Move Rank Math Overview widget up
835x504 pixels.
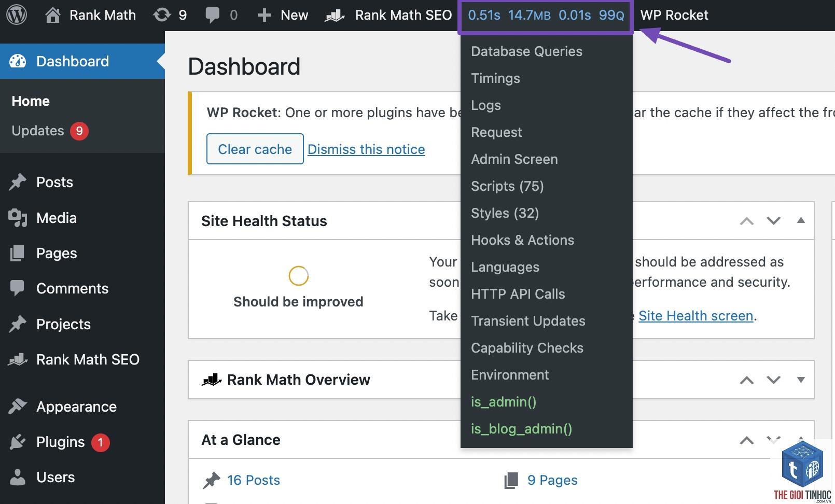(746, 380)
